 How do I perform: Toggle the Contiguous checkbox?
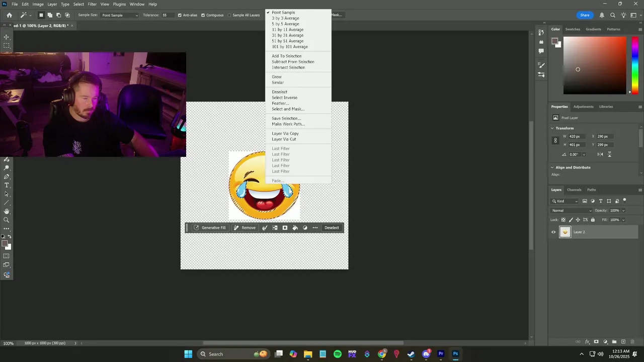[203, 15]
